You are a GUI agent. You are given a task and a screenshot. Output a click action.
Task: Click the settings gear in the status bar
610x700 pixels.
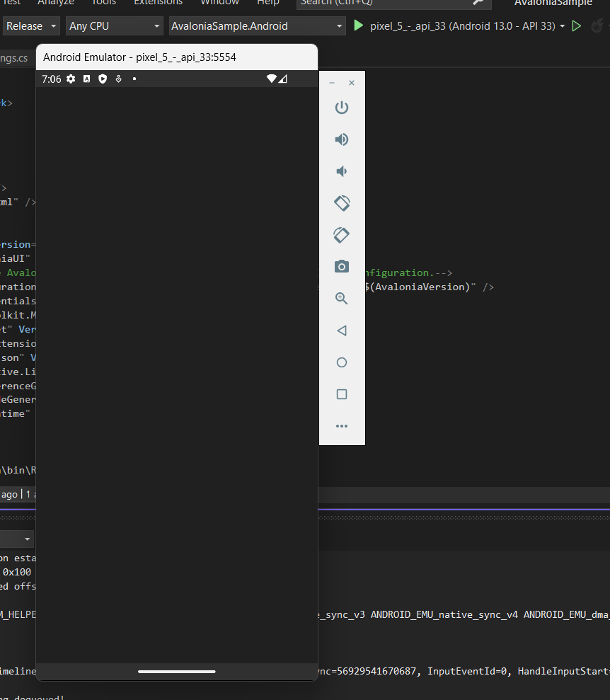70,79
